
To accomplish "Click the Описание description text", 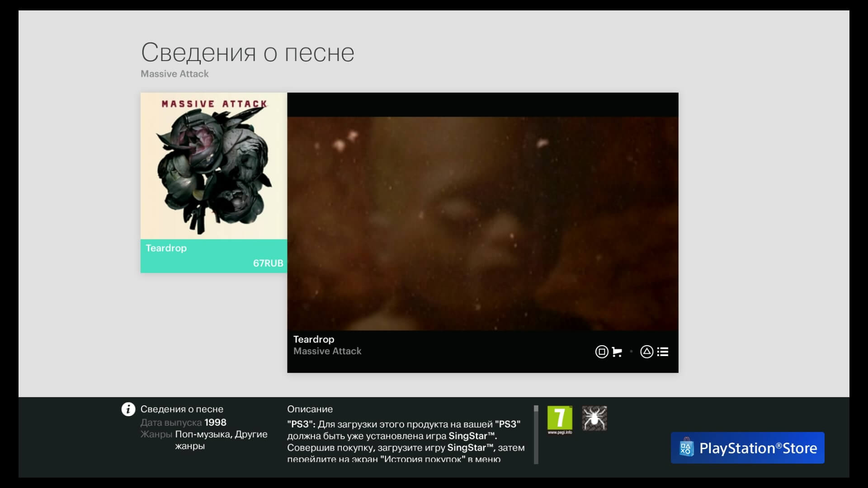I will coord(310,409).
